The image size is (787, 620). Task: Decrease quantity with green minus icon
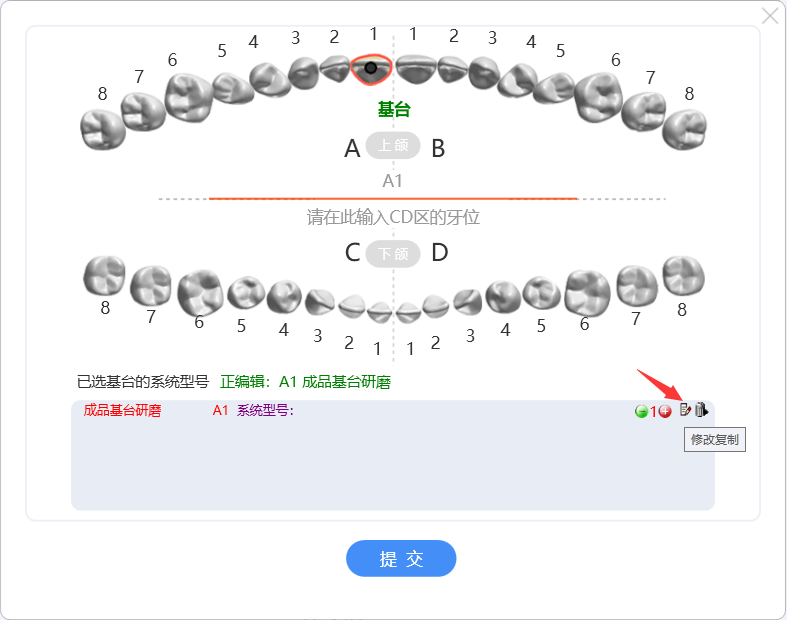click(641, 412)
